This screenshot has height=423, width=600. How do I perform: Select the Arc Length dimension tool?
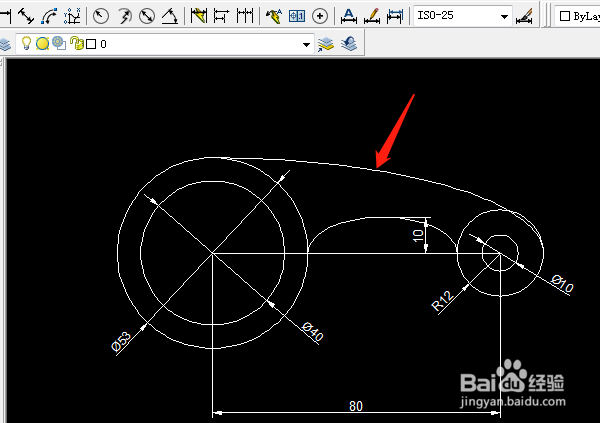pyautogui.click(x=49, y=16)
